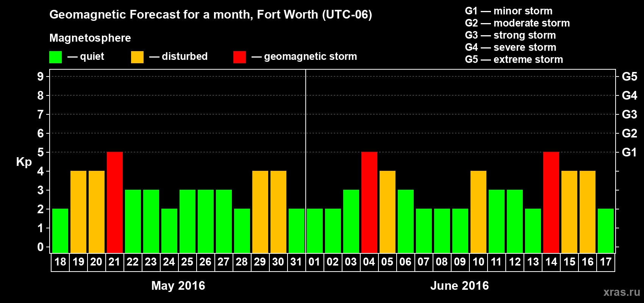Click the June 2016 month label
Viewport: 644px width, 303px height.
(x=460, y=286)
